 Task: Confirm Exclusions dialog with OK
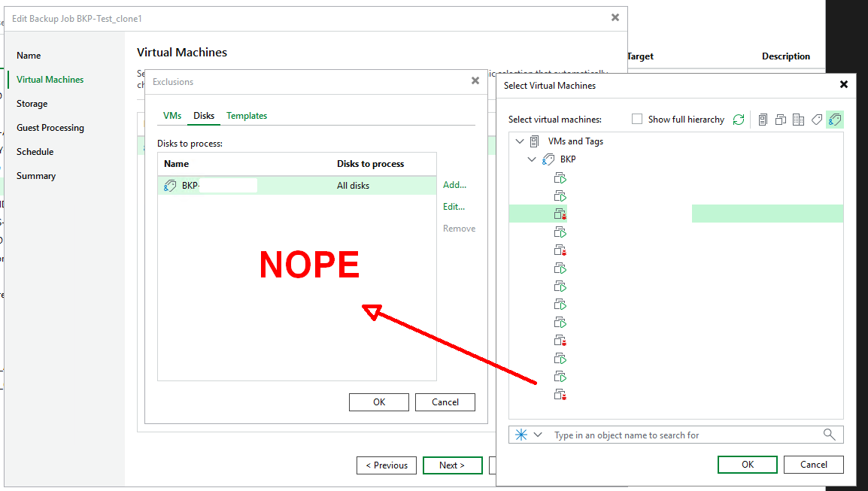379,402
